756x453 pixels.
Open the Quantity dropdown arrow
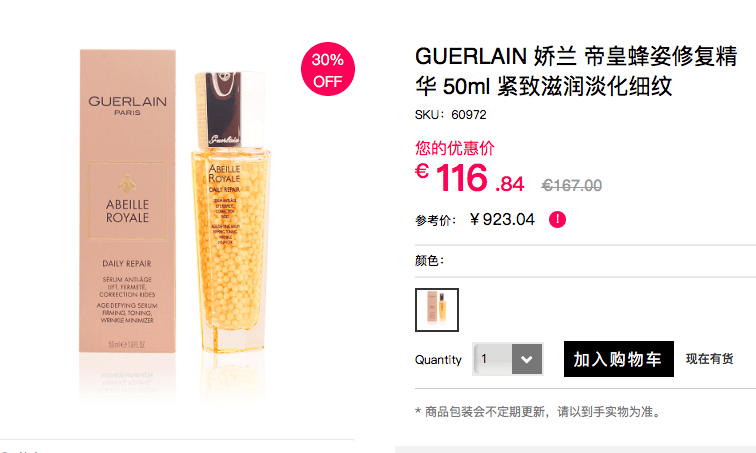click(526, 359)
